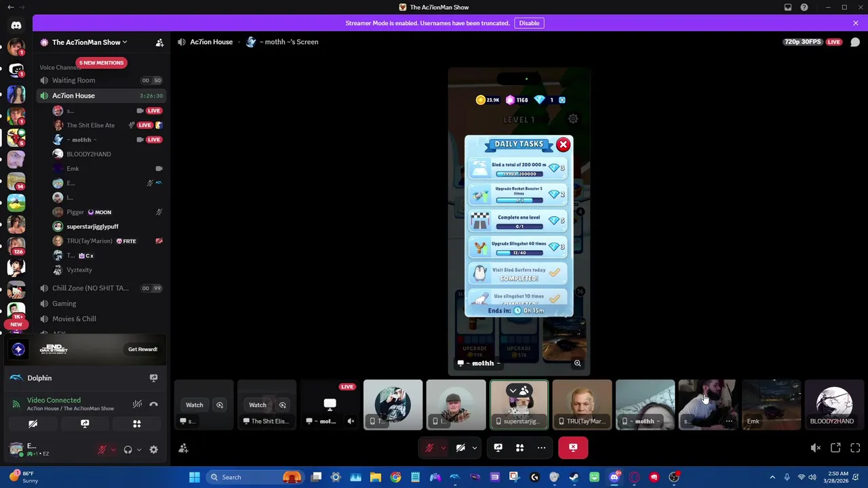Zoom stream using the magnifier icon
Viewport: 868px width, 488px height.
[x=577, y=363]
